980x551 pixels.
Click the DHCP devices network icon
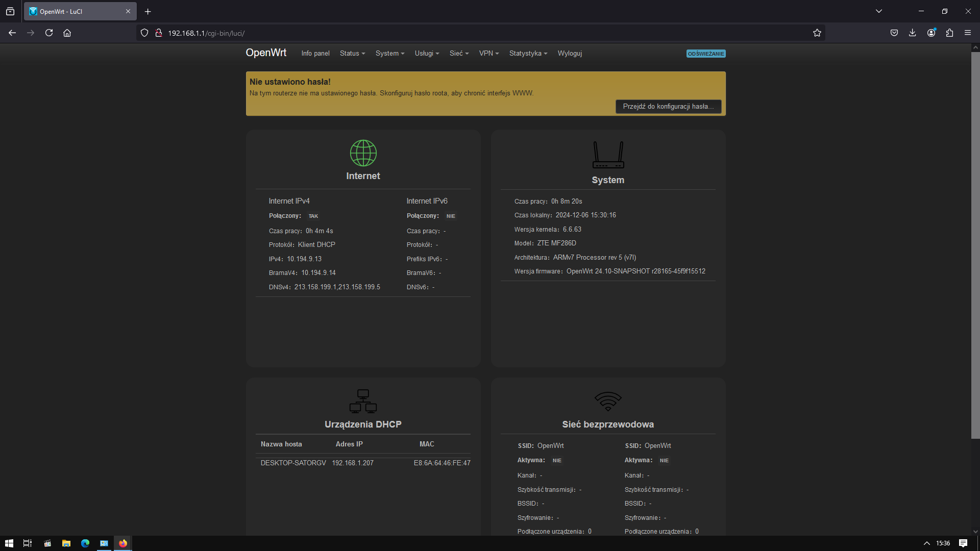[x=363, y=402]
